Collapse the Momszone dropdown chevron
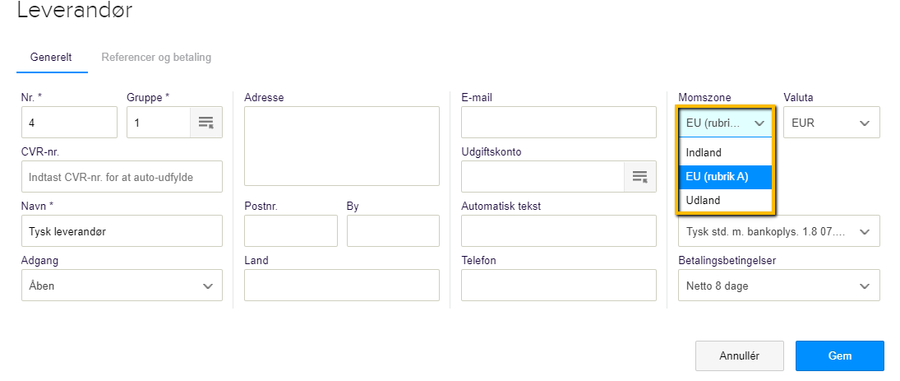This screenshot has height=381, width=900. coord(759,123)
